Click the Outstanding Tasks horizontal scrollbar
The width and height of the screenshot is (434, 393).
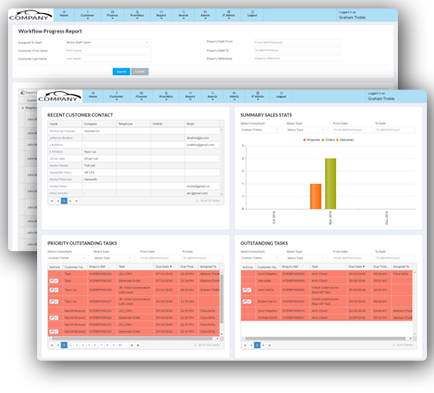(325, 338)
